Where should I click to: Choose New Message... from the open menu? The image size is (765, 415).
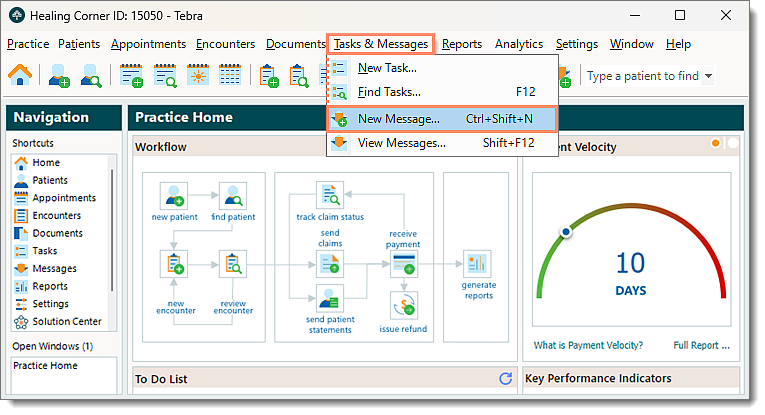click(442, 119)
